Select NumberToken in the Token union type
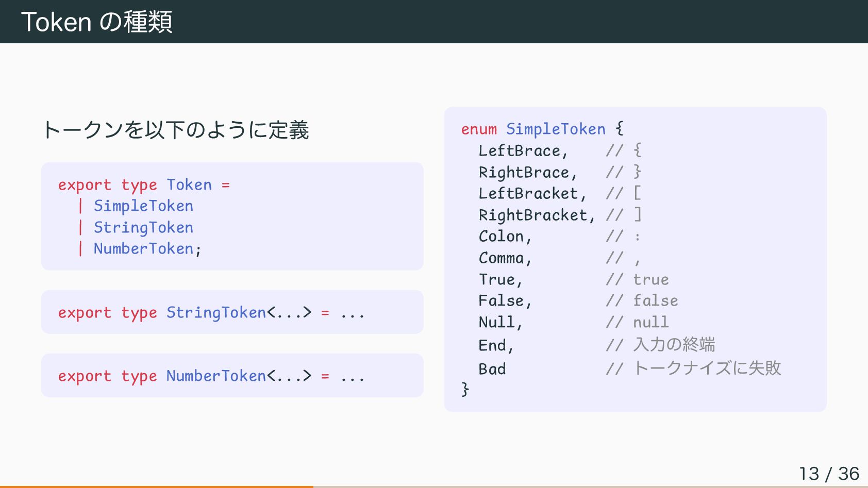 pos(143,249)
